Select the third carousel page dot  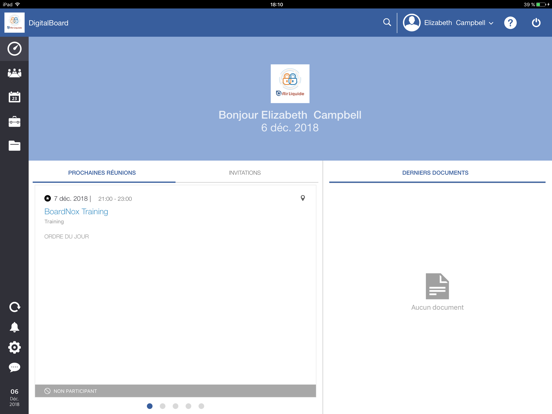175,406
